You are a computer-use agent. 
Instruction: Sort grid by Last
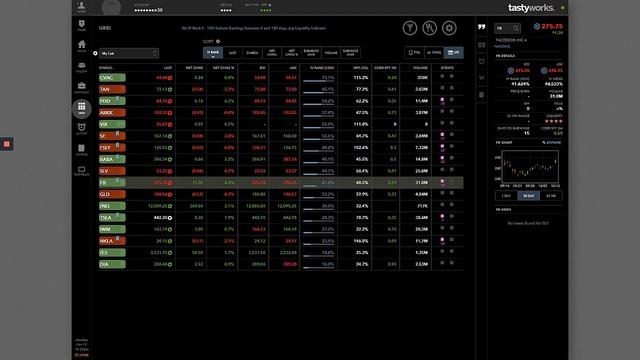point(233,53)
